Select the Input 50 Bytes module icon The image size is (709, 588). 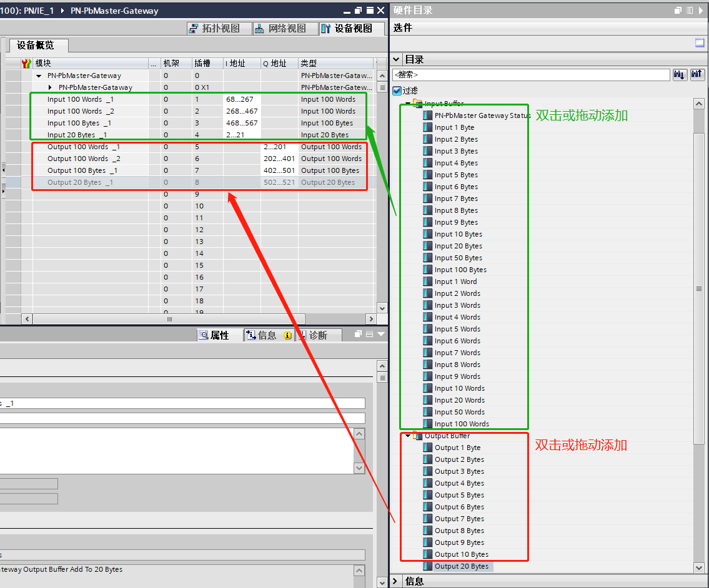(428, 258)
